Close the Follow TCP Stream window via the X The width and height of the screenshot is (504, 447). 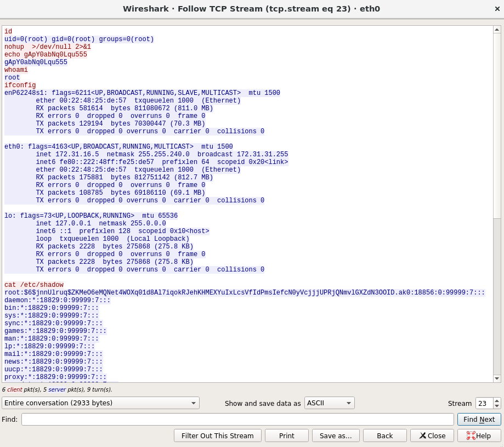(497, 9)
